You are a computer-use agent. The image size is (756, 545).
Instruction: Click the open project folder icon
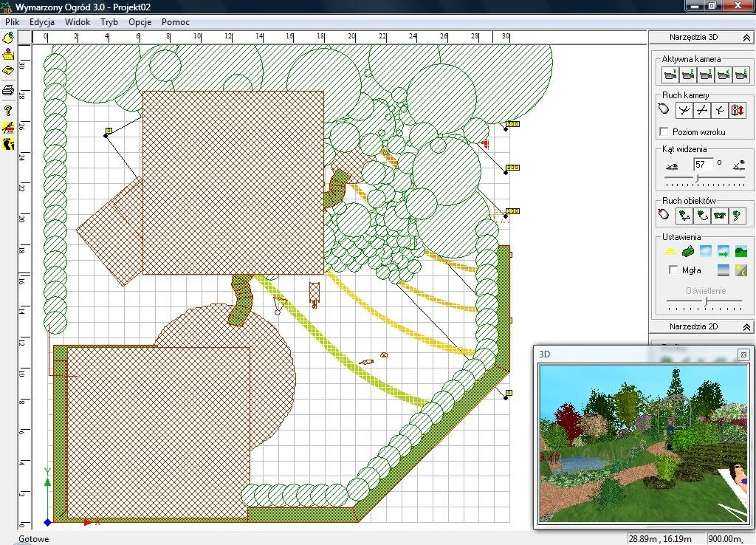pyautogui.click(x=8, y=54)
